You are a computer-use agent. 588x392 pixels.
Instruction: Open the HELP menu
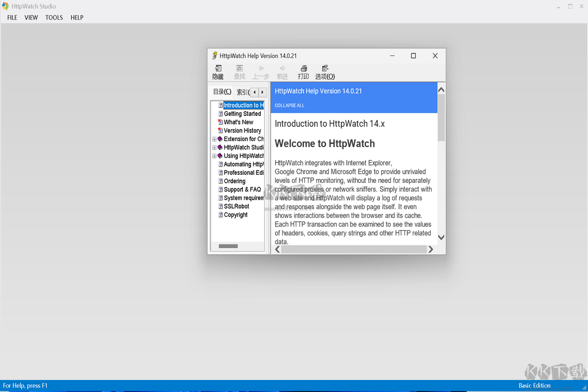point(77,17)
